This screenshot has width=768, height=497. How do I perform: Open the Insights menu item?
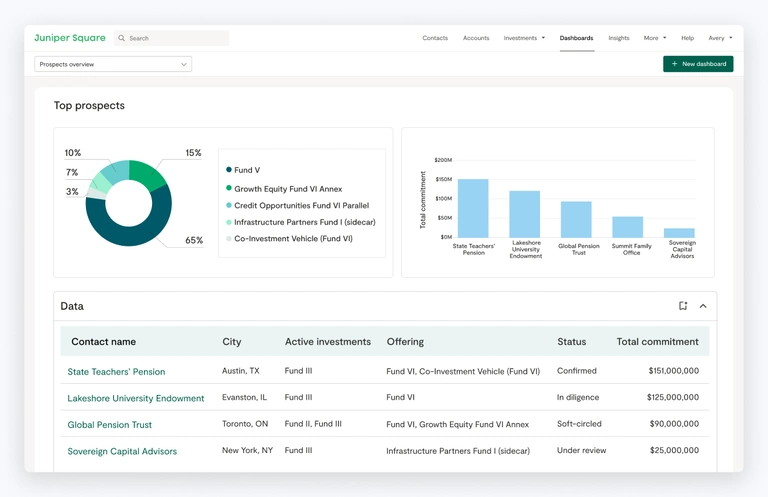[619, 38]
